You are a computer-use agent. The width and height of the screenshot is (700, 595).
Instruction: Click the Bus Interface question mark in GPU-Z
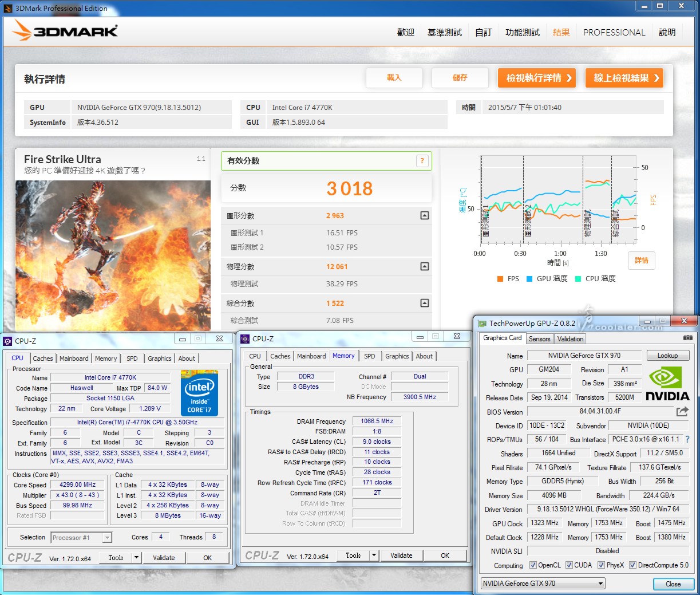[687, 439]
